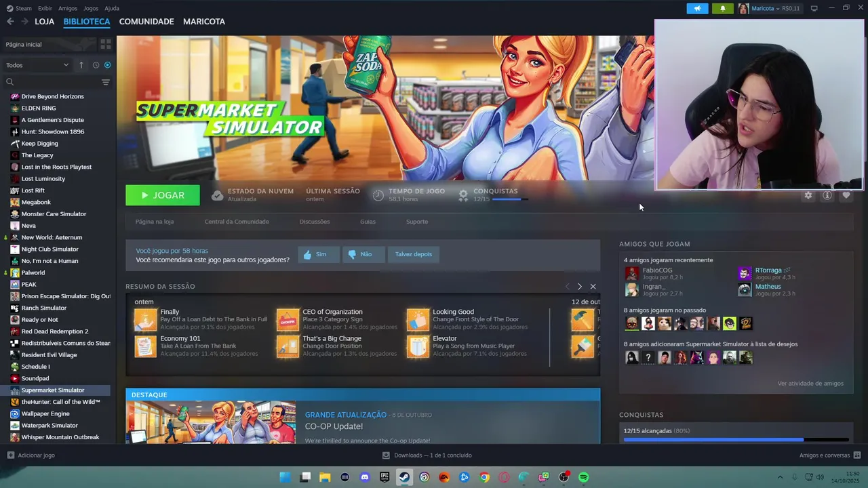Click the sort ascending arrow icon
The image size is (868, 488).
pyautogui.click(x=81, y=65)
